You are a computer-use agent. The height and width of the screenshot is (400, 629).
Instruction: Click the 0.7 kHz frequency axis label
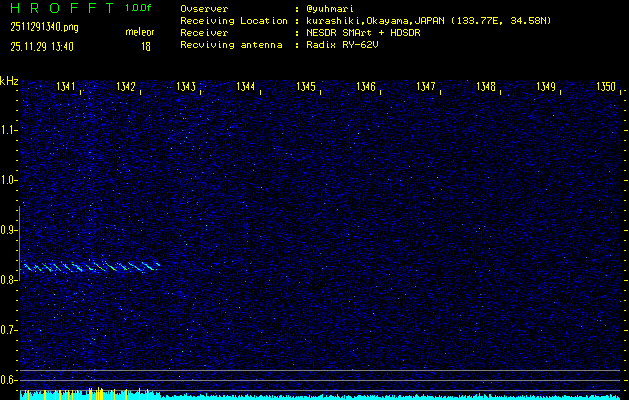(x=9, y=330)
